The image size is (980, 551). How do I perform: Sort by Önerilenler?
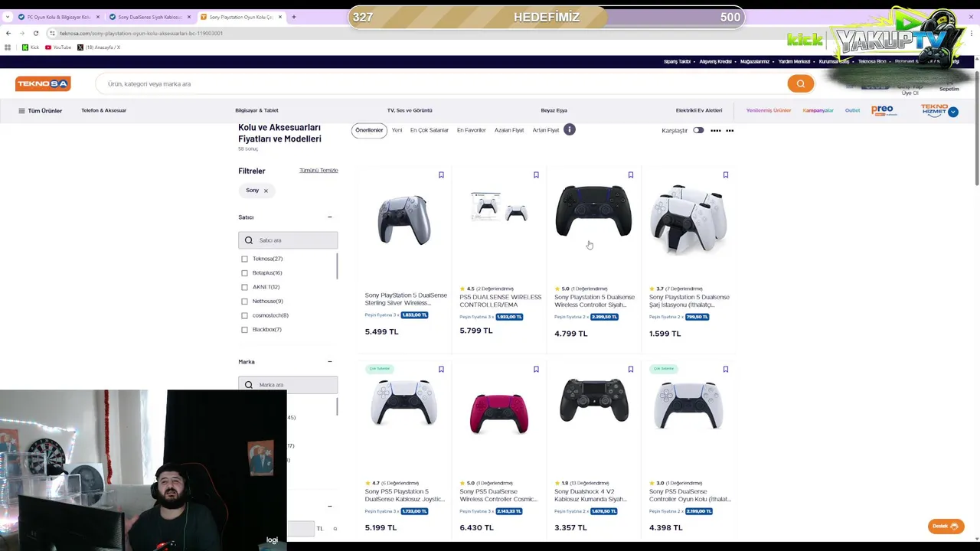[369, 130]
